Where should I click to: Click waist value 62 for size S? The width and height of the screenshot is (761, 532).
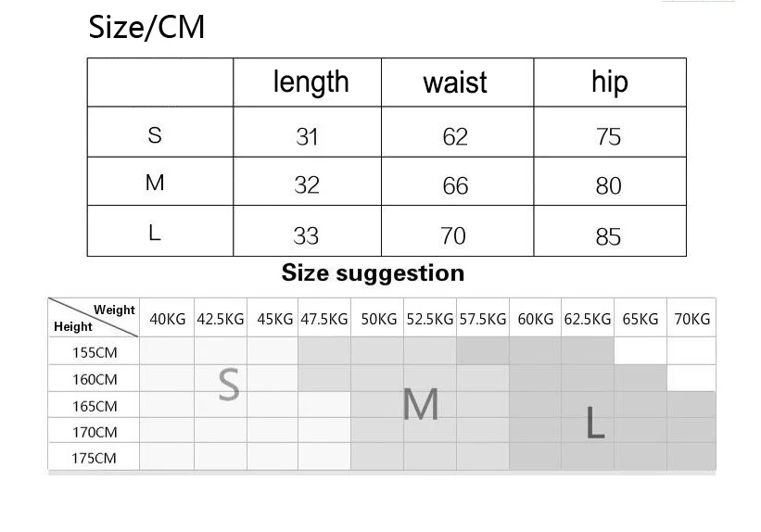[x=455, y=137]
